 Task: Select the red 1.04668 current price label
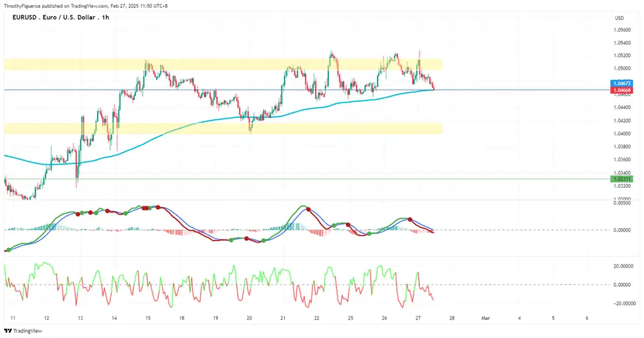623,90
